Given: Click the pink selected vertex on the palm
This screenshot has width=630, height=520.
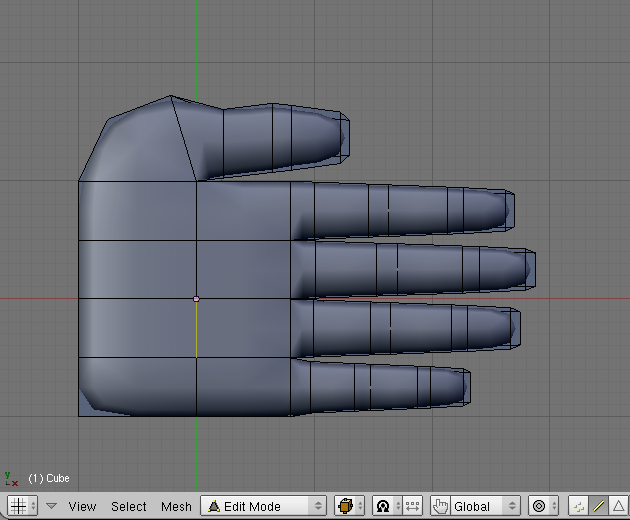Looking at the screenshot, I should click(196, 299).
